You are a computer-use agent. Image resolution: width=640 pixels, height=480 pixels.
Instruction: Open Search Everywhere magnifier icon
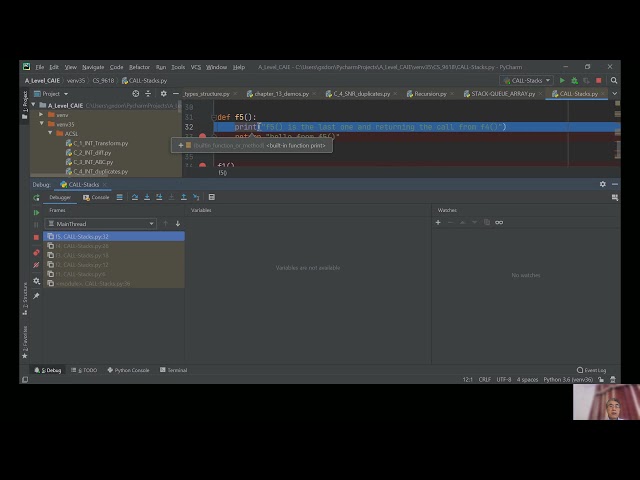coord(613,80)
